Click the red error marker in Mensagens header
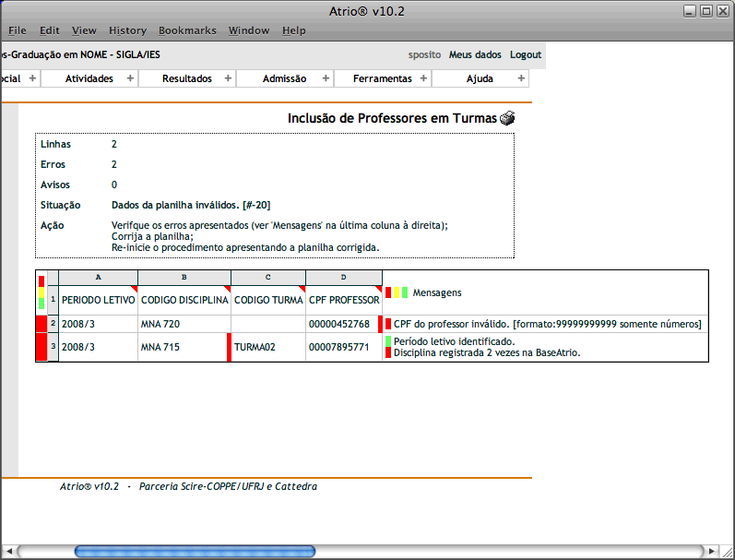This screenshot has height=560, width=735. click(x=388, y=292)
